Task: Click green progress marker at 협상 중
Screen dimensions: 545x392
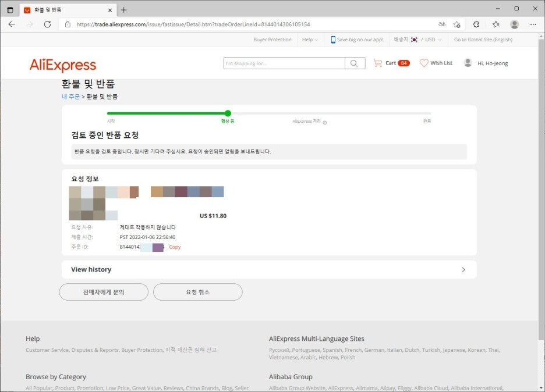Action: point(228,113)
